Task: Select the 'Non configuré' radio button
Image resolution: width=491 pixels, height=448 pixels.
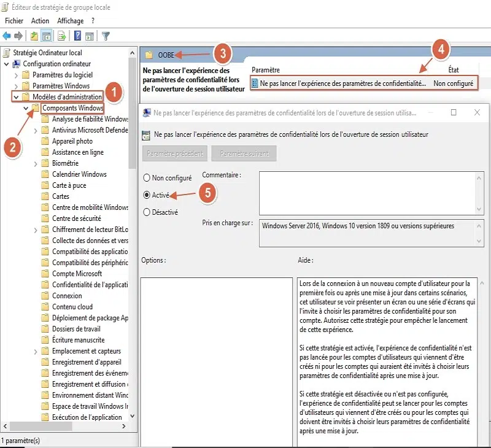Action: pos(146,178)
